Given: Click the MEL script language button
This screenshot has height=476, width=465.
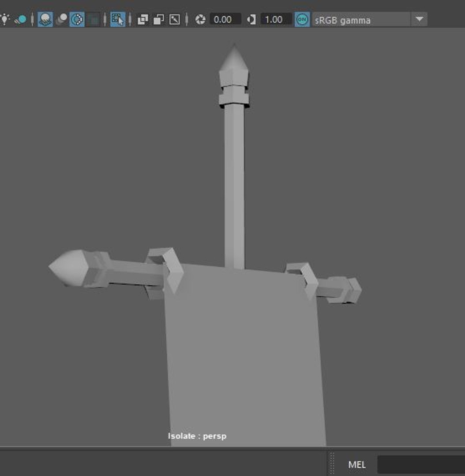Looking at the screenshot, I should pos(357,465).
